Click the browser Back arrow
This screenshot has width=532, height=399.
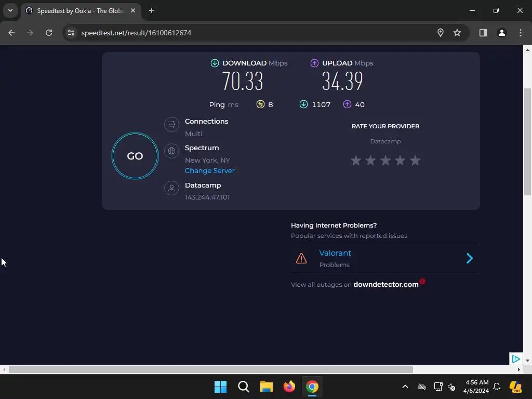click(11, 33)
